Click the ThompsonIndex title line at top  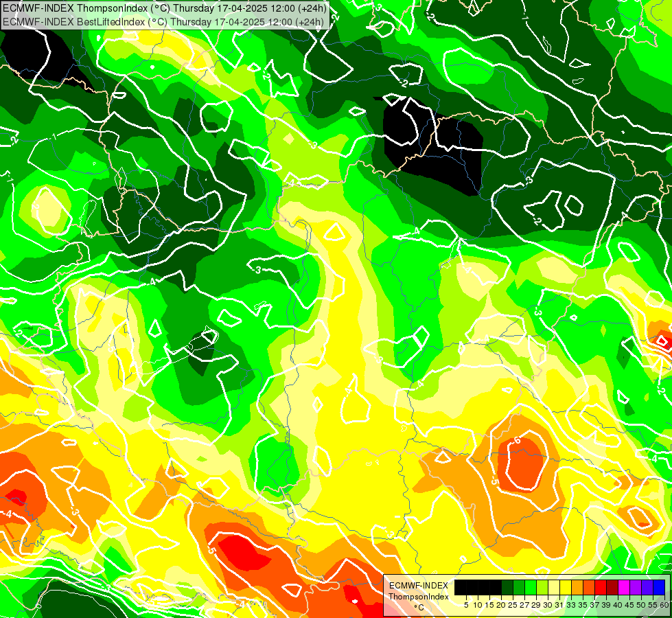[165, 8]
